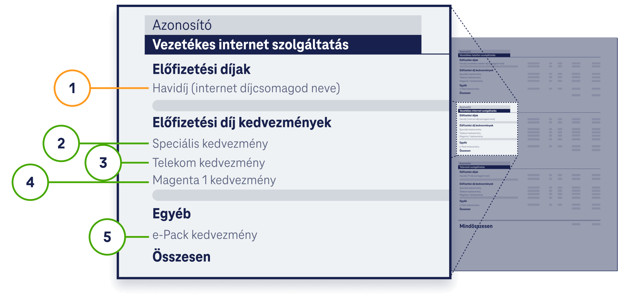Select the Speciális kedvezmény line
The height and width of the screenshot is (298, 644).
click(x=210, y=143)
